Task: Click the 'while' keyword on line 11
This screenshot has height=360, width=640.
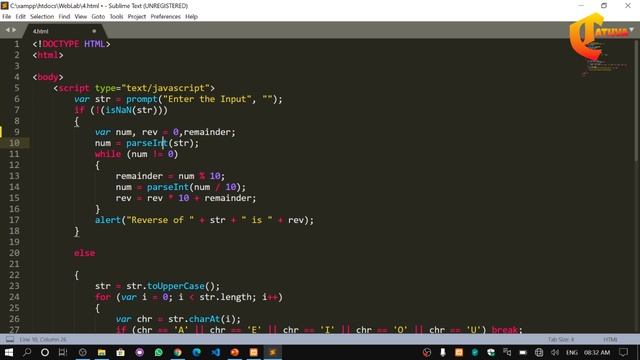Action: pyautogui.click(x=108, y=154)
